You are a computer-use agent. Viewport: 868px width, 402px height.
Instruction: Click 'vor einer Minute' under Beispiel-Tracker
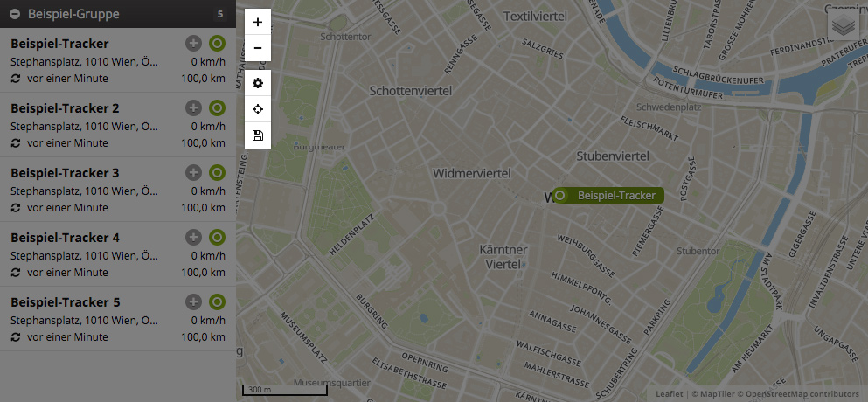tap(67, 79)
